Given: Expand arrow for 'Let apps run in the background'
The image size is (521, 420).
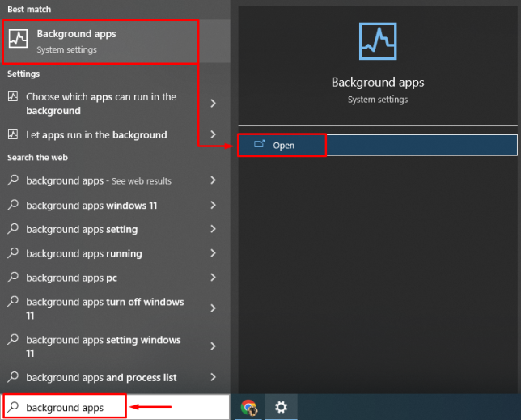Looking at the screenshot, I should 213,134.
